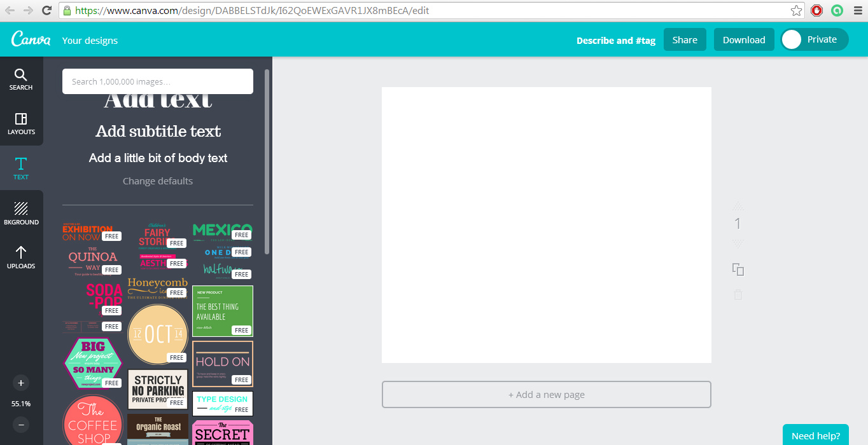The image size is (868, 445).
Task: Open the Layouts panel
Action: pos(21,123)
